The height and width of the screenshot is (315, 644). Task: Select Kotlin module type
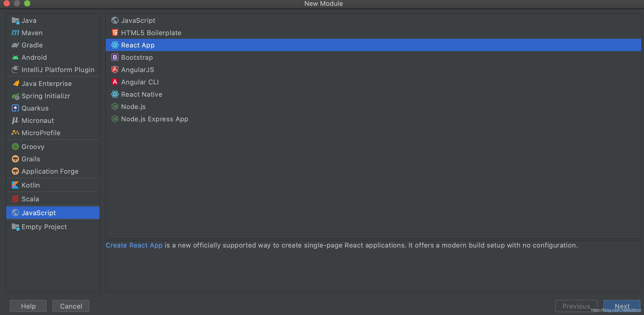pyautogui.click(x=53, y=185)
